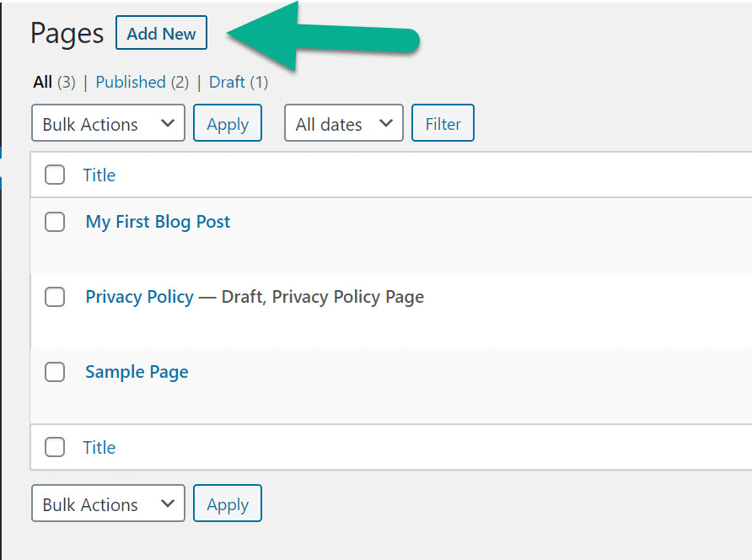
Task: Click Apply next to bottom Bulk Actions
Action: [x=227, y=503]
